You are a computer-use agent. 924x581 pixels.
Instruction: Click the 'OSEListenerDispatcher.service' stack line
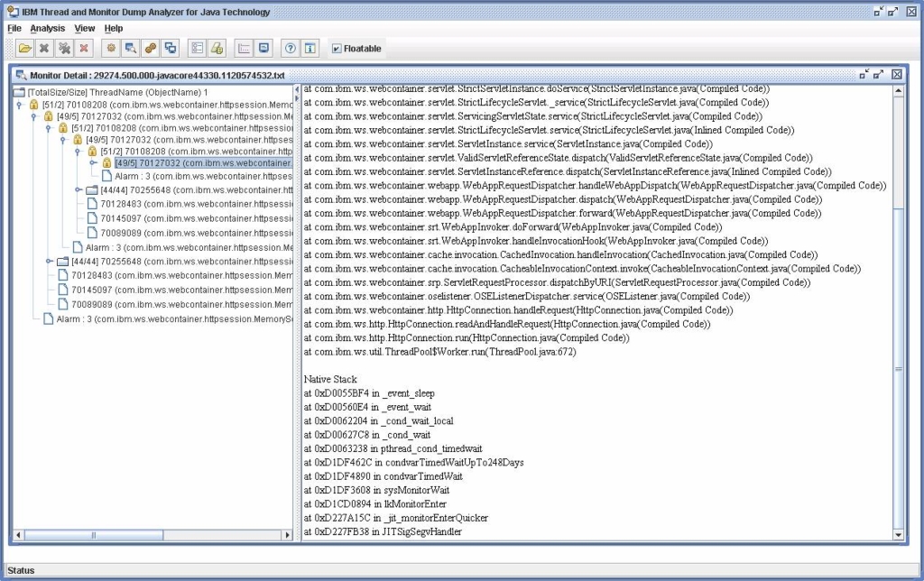pyautogui.click(x=527, y=297)
